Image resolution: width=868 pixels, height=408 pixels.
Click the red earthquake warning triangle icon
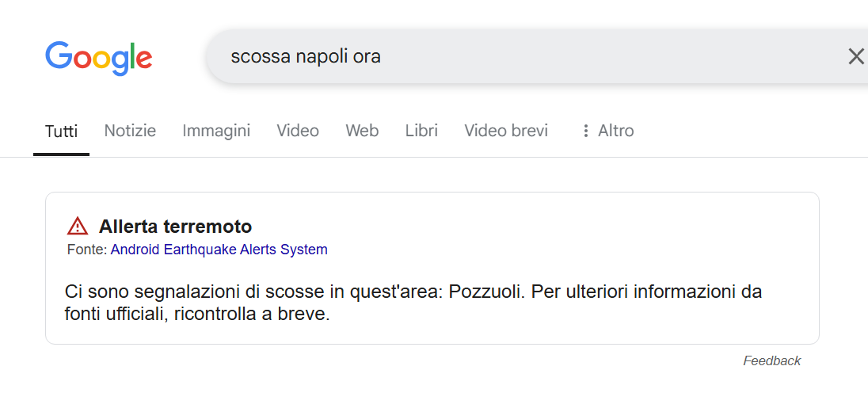pos(78,227)
